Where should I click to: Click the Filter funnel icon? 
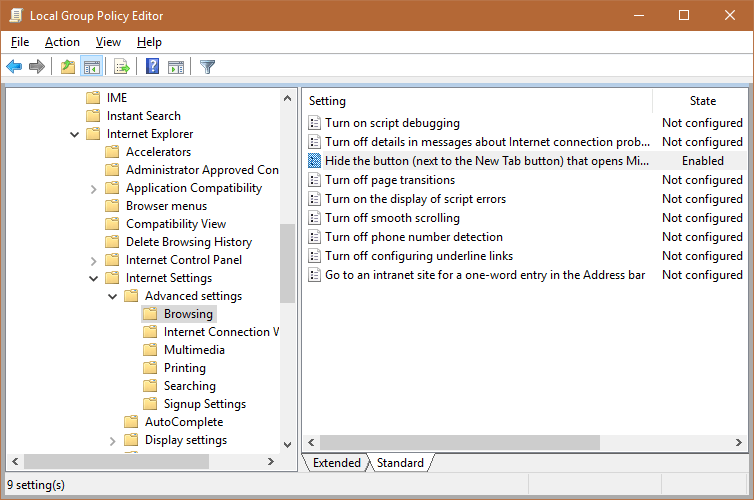[x=207, y=67]
